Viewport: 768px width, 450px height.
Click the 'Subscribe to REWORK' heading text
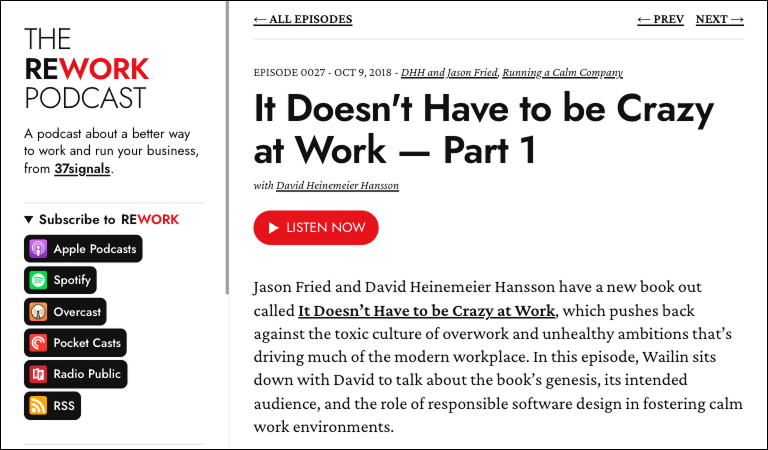(x=109, y=219)
